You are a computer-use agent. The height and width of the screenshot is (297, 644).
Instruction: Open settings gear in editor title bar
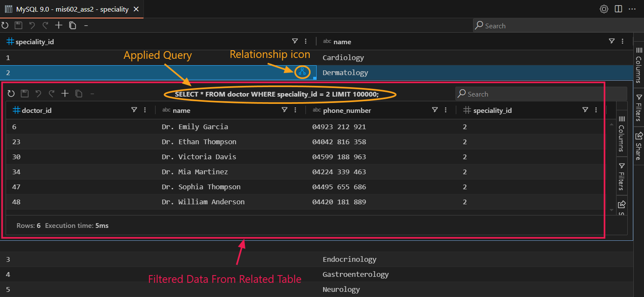click(x=604, y=9)
